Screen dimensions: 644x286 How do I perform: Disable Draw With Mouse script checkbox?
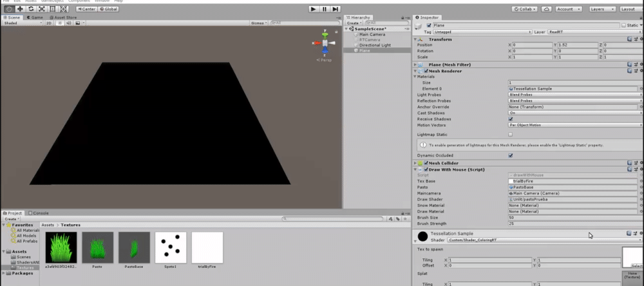click(426, 169)
